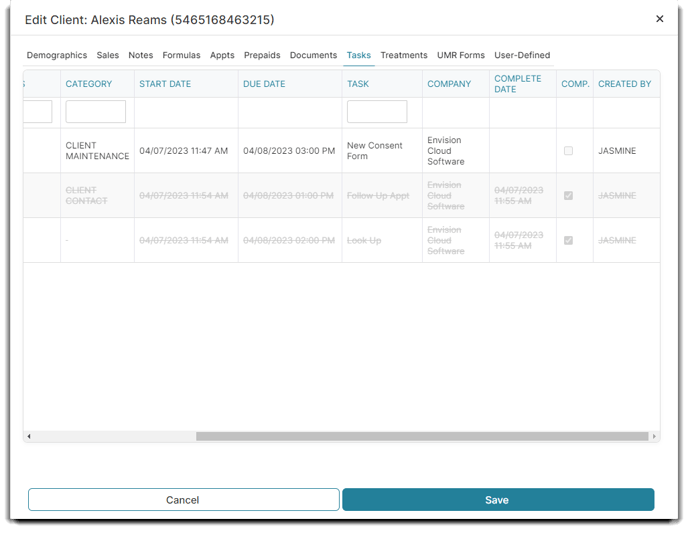Viewport: 688px width, 539px height.
Task: Open the Prepaids tab
Action: (x=262, y=55)
